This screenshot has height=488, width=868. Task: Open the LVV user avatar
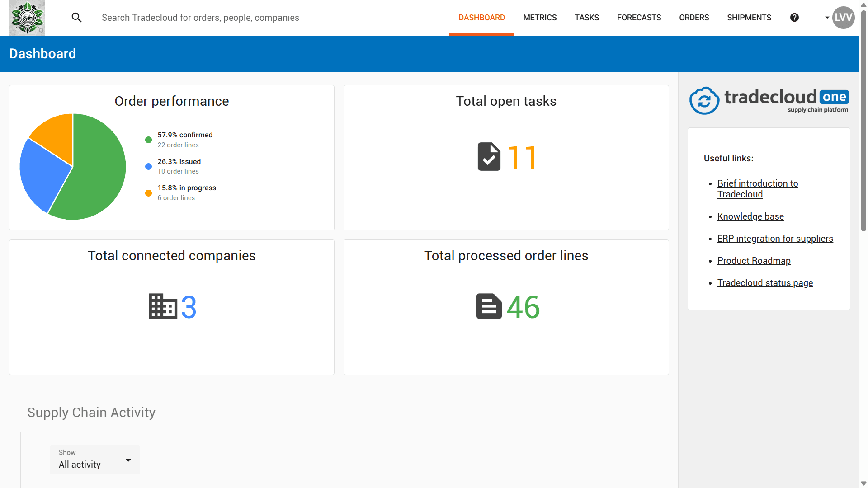click(843, 18)
